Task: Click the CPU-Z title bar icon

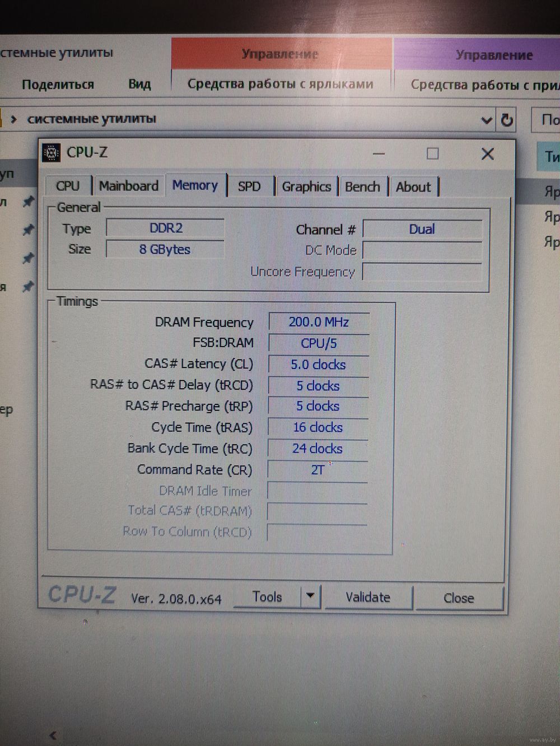Action: pyautogui.click(x=52, y=152)
